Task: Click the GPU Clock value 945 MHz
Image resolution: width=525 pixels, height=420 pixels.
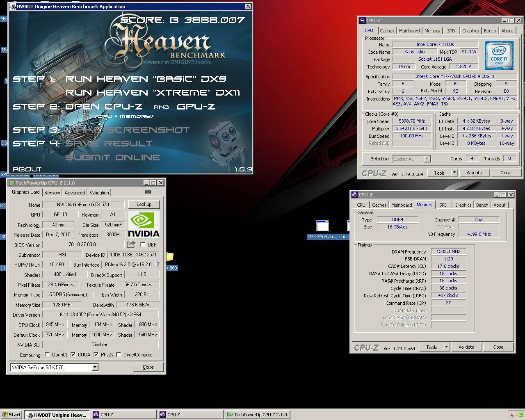Action: pos(55,324)
